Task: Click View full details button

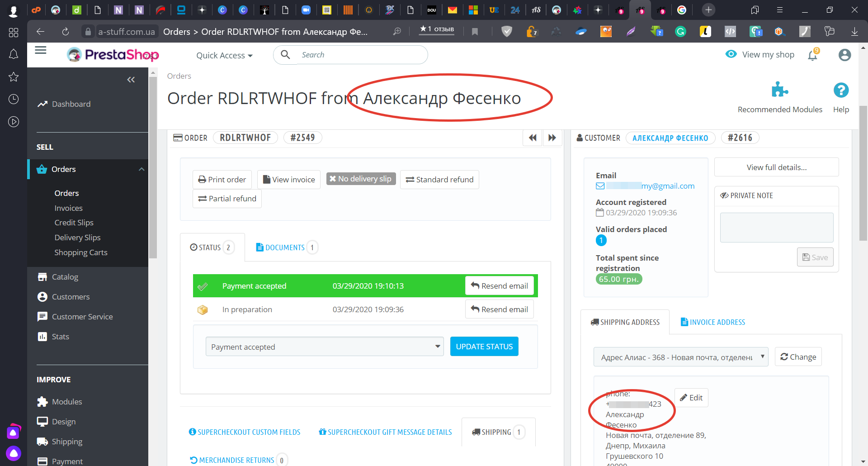Action: point(777,167)
